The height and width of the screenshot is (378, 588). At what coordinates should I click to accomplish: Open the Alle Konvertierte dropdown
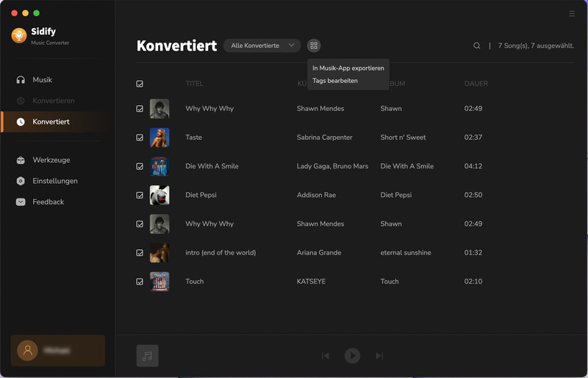[262, 46]
